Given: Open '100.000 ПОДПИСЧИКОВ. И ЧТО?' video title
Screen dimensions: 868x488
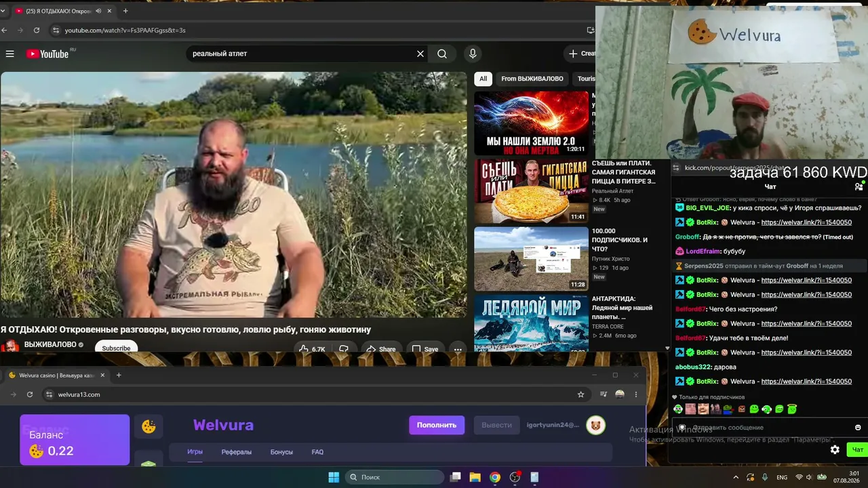Looking at the screenshot, I should point(620,240).
